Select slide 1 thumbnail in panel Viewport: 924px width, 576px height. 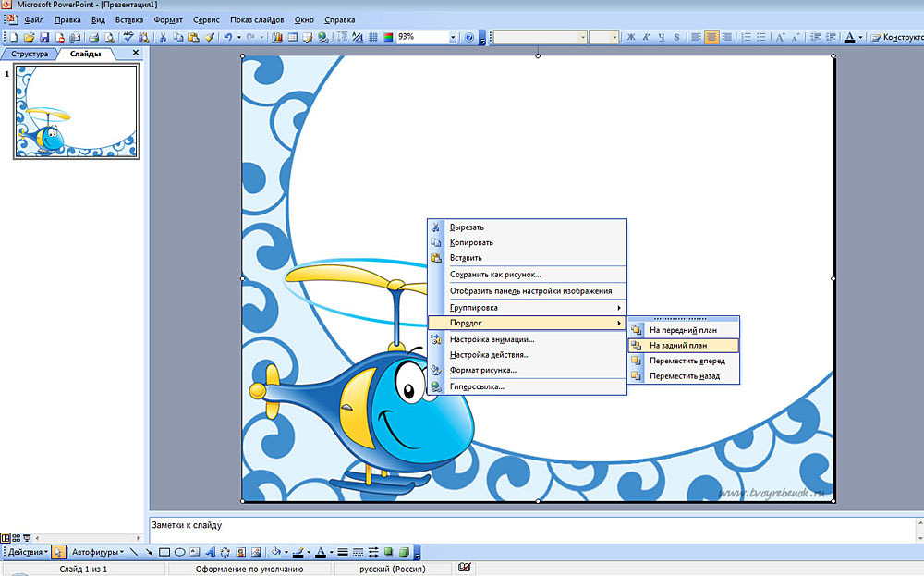76,113
